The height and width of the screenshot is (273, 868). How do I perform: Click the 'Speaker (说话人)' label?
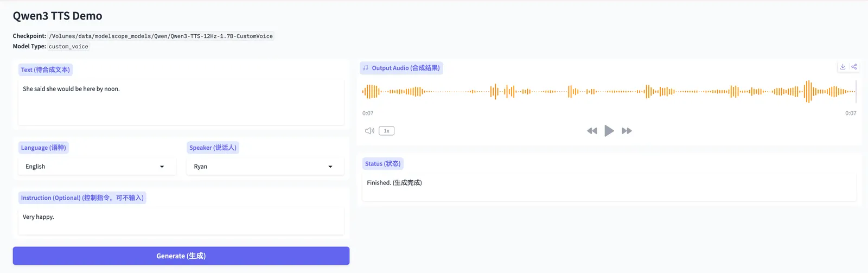tap(213, 148)
